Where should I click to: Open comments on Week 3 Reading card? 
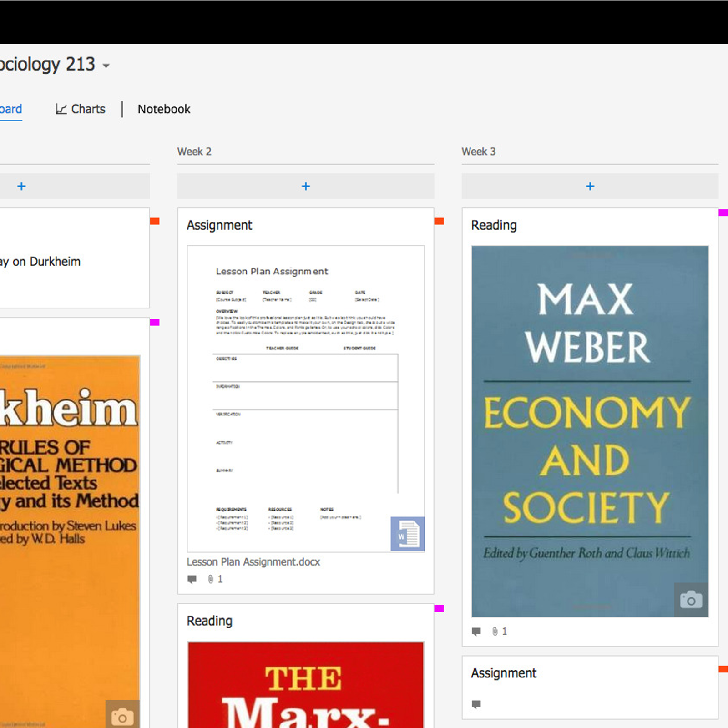point(476,632)
